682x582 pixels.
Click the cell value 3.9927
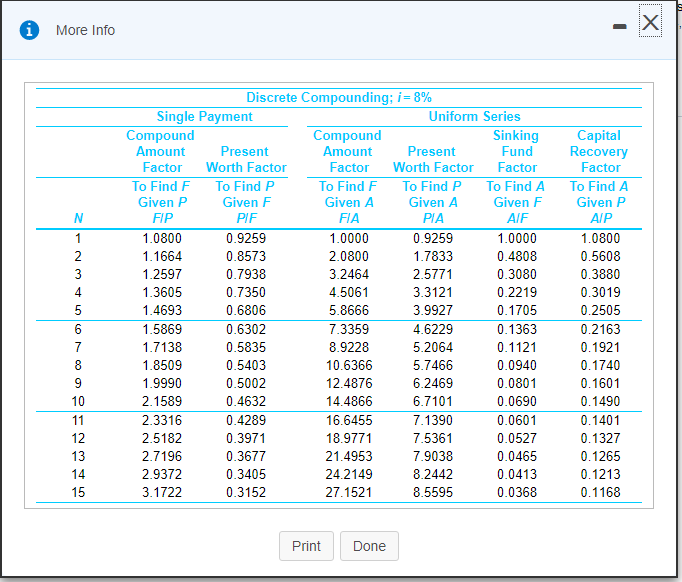433,311
